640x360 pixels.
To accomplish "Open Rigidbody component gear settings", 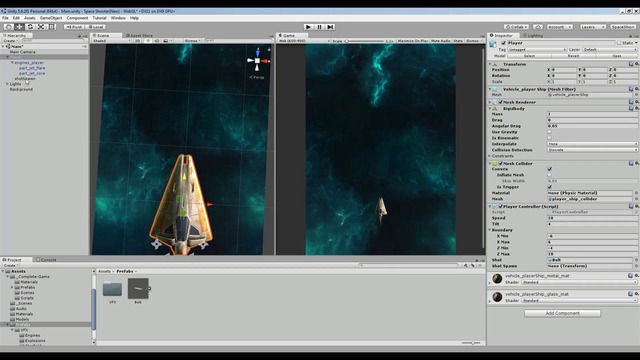I will point(636,109).
